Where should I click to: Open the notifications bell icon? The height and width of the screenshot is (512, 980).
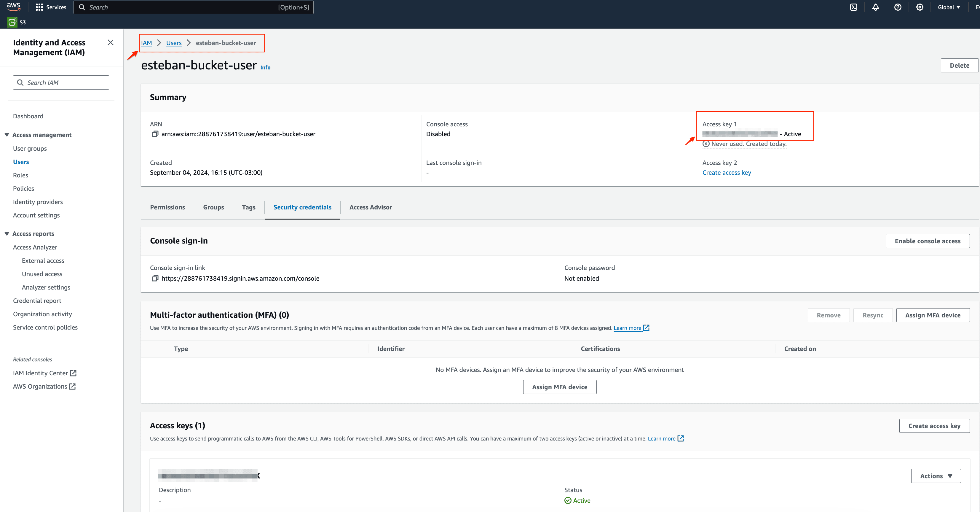click(x=875, y=7)
